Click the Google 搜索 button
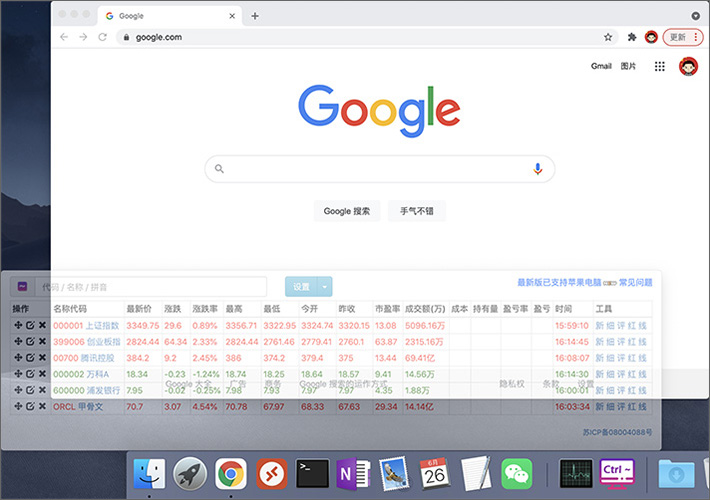The width and height of the screenshot is (710, 500). click(x=347, y=211)
